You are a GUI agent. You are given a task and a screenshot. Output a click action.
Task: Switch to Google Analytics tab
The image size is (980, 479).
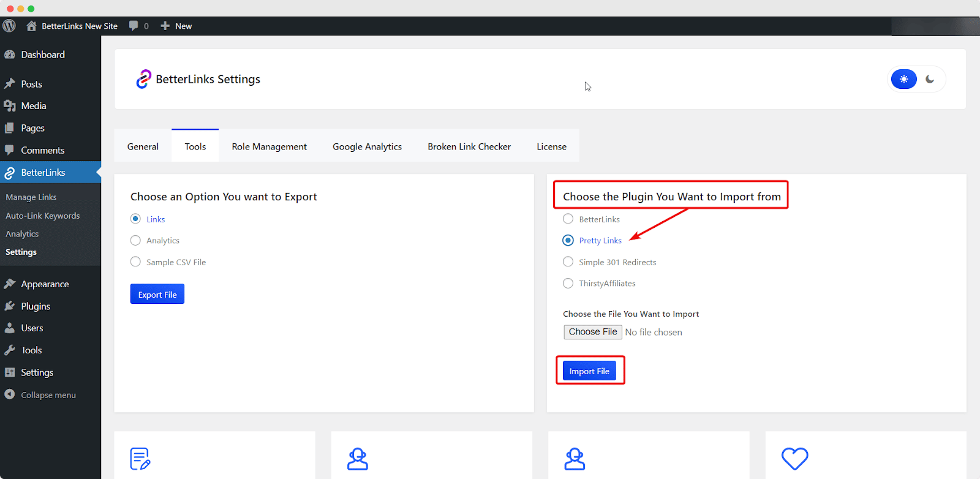(x=367, y=146)
